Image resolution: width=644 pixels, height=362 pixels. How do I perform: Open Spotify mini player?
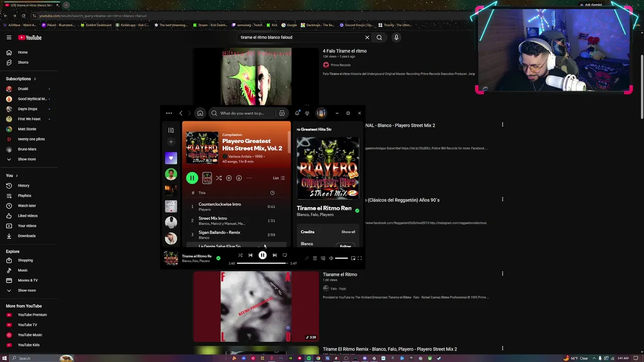[353, 258]
